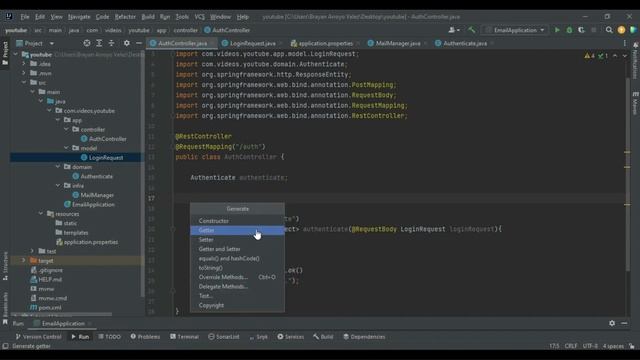Click the Run green play icon
The image size is (640, 360).
click(x=557, y=30)
